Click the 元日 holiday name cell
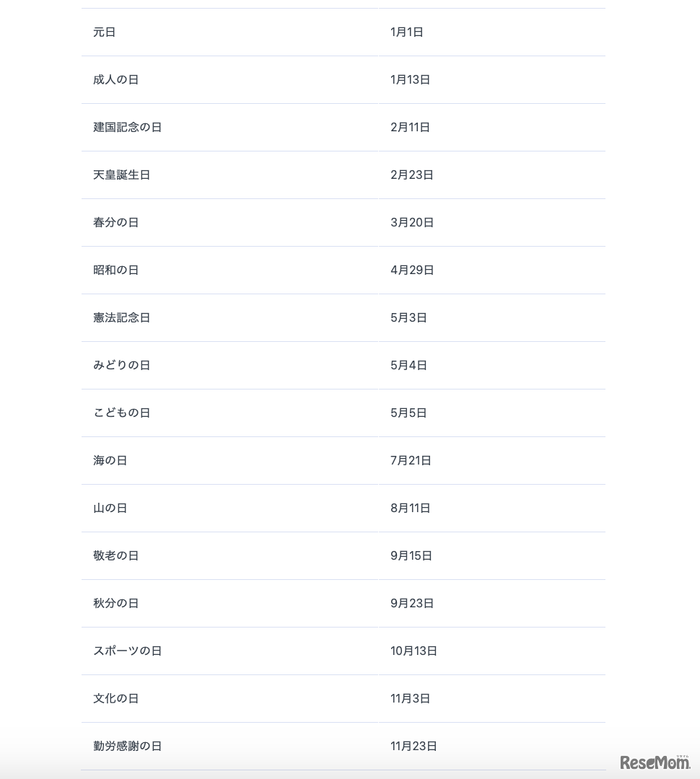The width and height of the screenshot is (700, 779). click(105, 32)
